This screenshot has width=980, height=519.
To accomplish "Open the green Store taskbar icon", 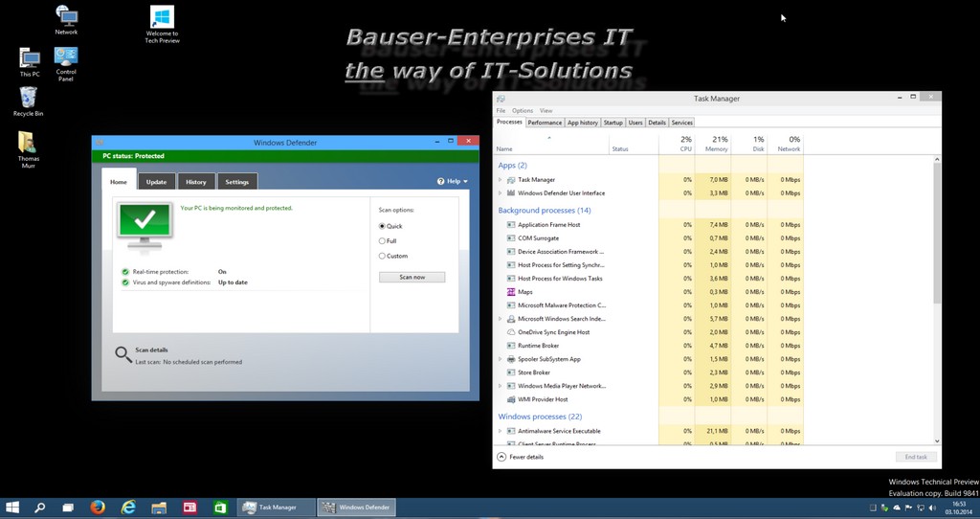I will coord(220,508).
